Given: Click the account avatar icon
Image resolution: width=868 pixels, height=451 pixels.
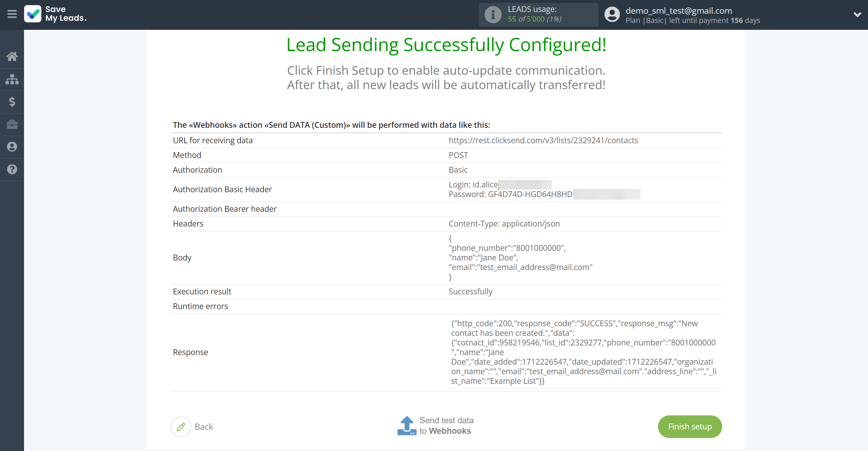Looking at the screenshot, I should click(612, 14).
